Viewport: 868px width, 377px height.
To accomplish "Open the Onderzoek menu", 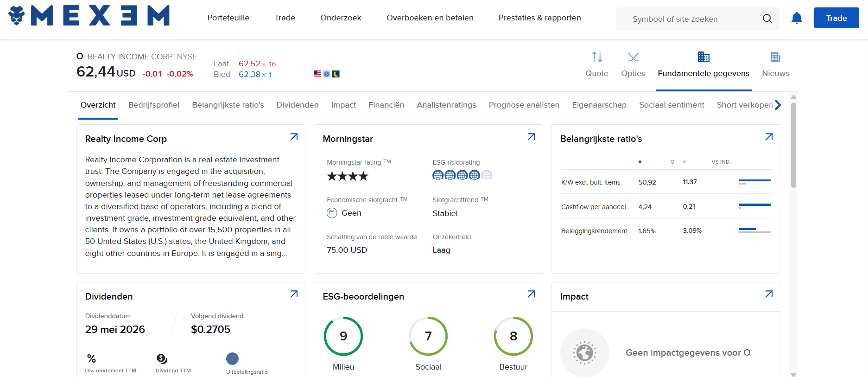I will click(341, 18).
